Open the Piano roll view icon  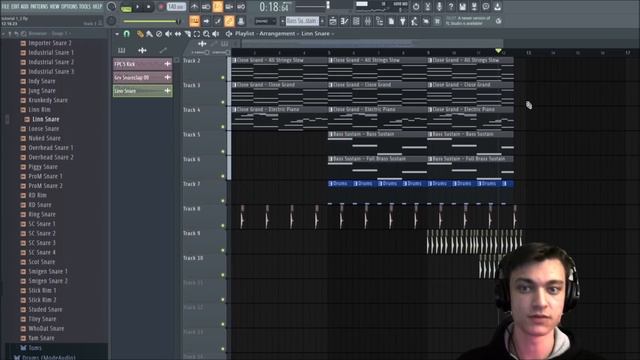click(344, 21)
